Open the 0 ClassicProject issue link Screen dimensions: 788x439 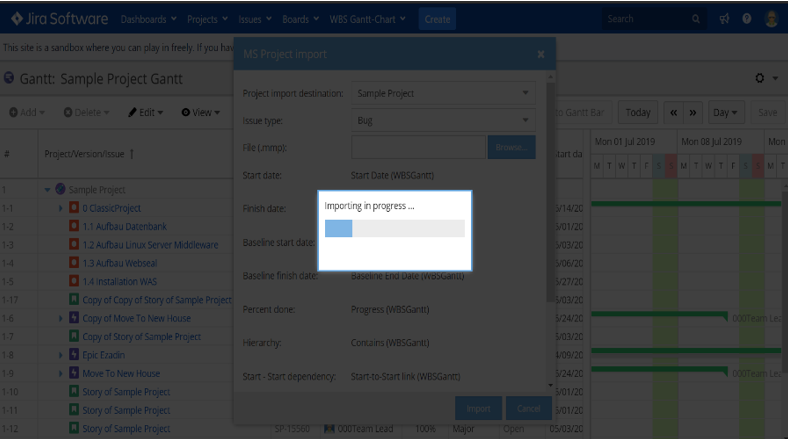pyautogui.click(x=112, y=208)
